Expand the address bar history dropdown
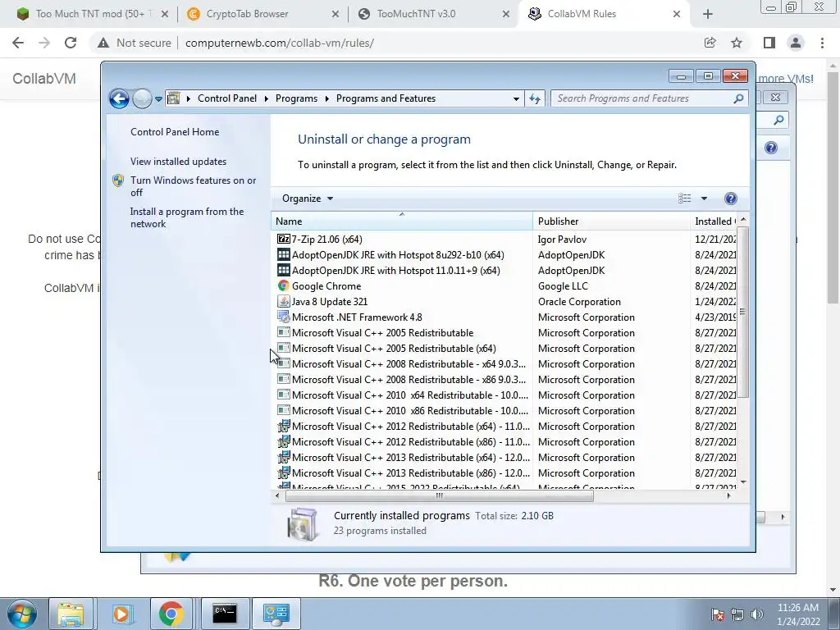The height and width of the screenshot is (630, 840). tap(516, 98)
